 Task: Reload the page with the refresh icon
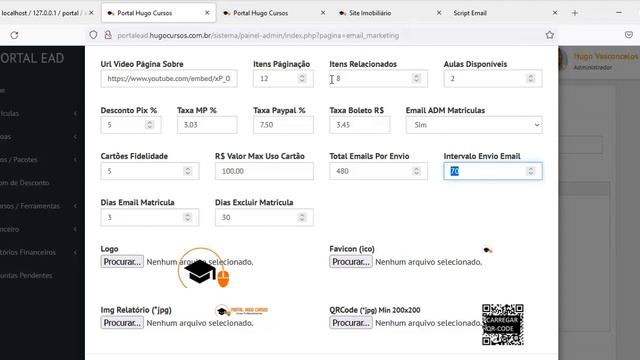pos(14,35)
